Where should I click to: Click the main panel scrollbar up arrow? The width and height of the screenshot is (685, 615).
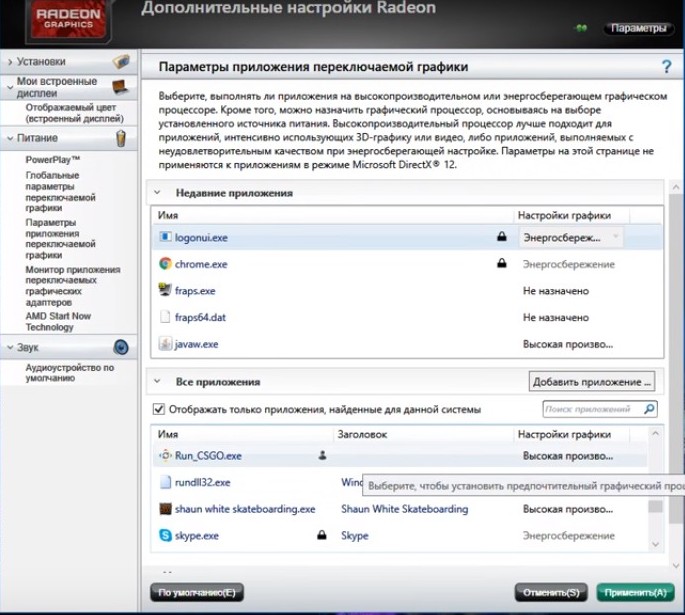coord(676,187)
